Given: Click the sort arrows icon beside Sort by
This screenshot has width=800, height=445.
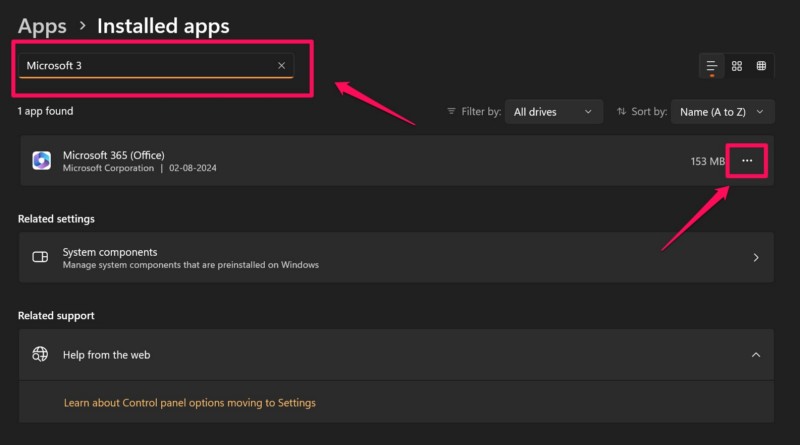Looking at the screenshot, I should [622, 112].
